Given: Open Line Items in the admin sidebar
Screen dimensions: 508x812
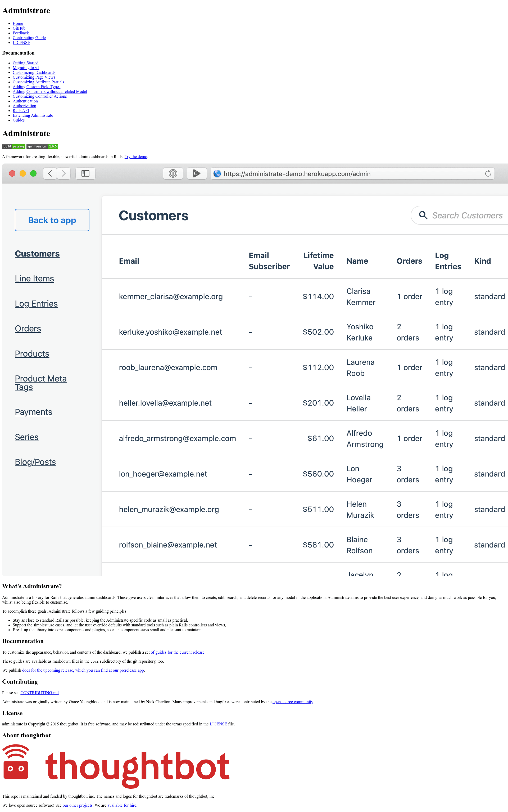Looking at the screenshot, I should click(34, 279).
